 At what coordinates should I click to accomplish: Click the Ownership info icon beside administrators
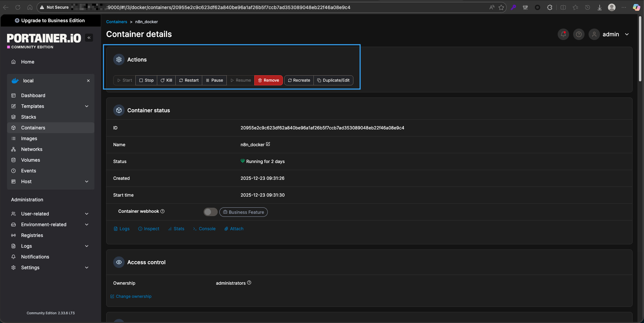pos(249,283)
